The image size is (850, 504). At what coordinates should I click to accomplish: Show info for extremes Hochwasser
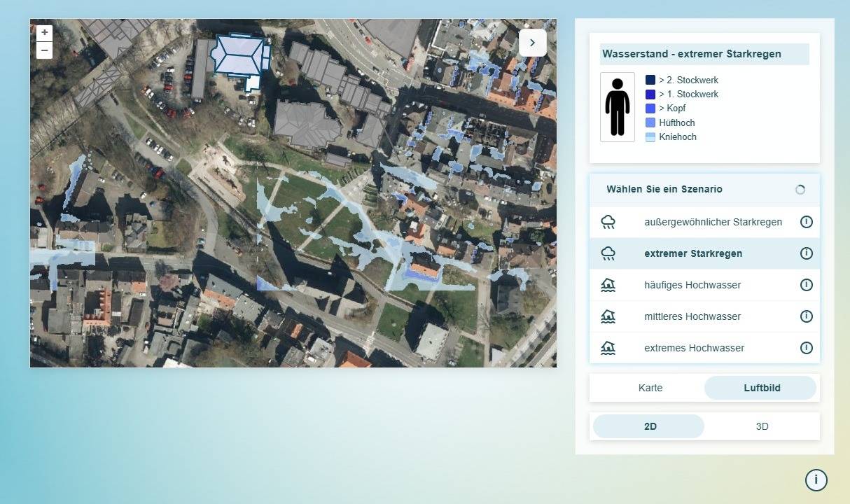806,348
